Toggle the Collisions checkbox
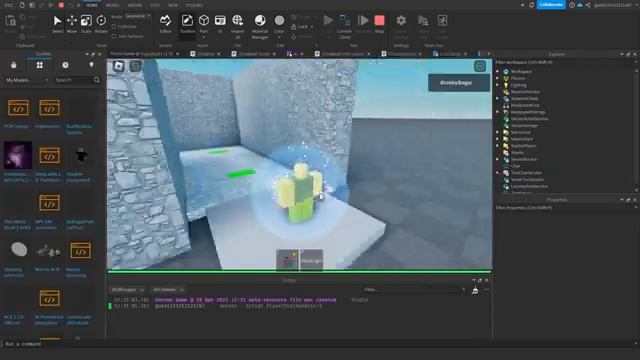 point(114,27)
